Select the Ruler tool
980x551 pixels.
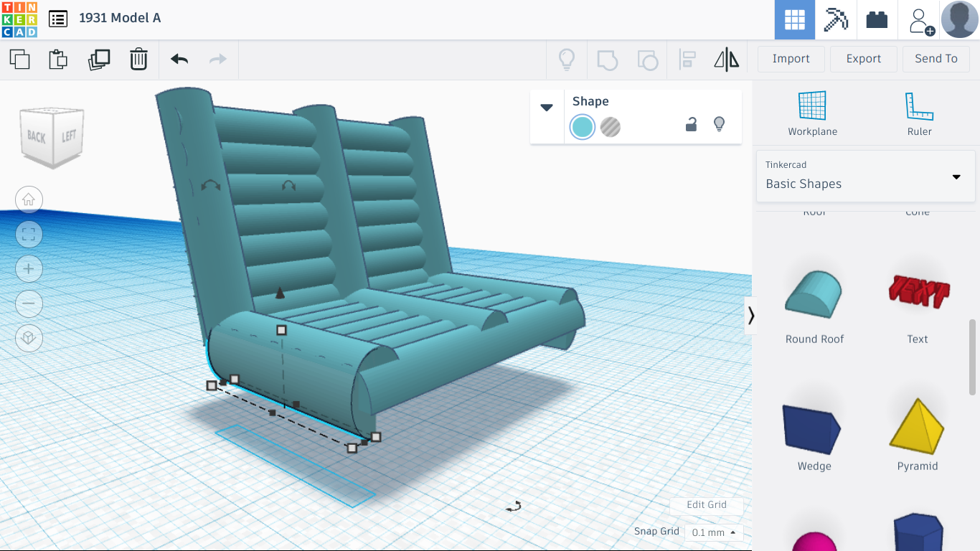click(919, 113)
